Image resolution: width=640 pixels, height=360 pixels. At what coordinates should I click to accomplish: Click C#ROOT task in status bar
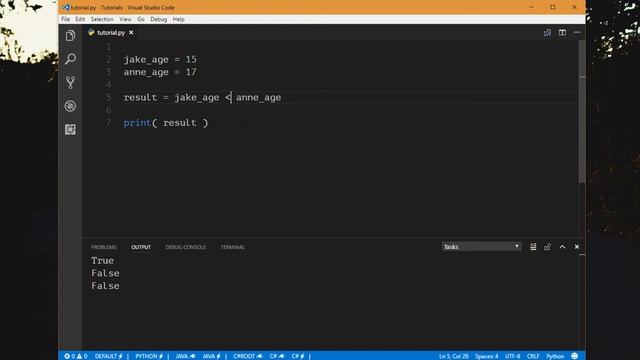[x=247, y=356]
